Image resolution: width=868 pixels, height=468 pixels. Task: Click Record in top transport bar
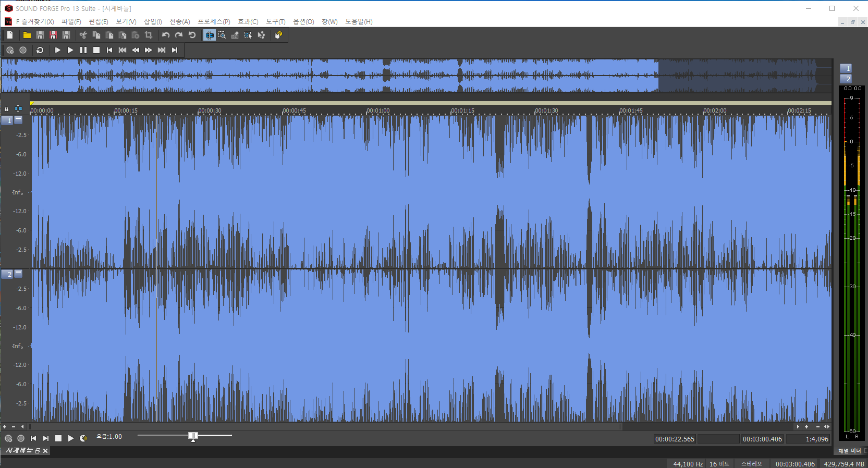23,50
